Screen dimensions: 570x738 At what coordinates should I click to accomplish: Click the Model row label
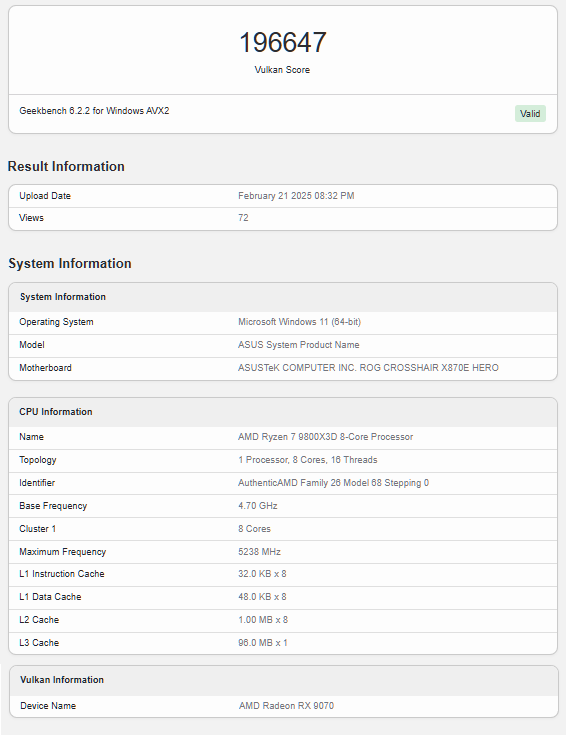point(32,345)
